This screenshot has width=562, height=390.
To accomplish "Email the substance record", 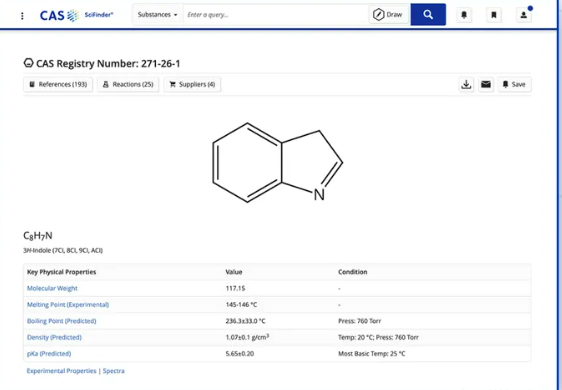I will tap(486, 84).
